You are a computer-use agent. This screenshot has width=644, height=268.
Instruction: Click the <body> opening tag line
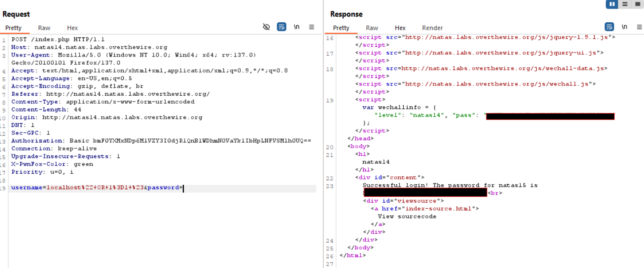358,146
